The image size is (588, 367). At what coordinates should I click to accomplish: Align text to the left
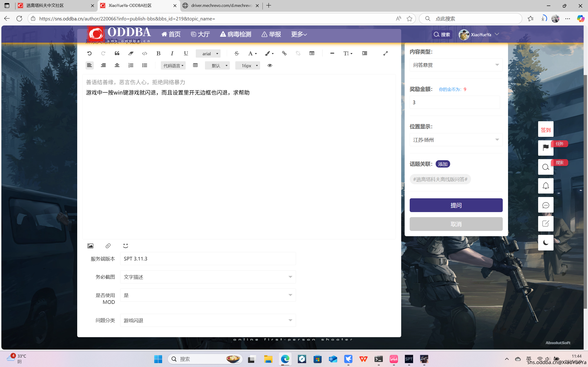(89, 65)
